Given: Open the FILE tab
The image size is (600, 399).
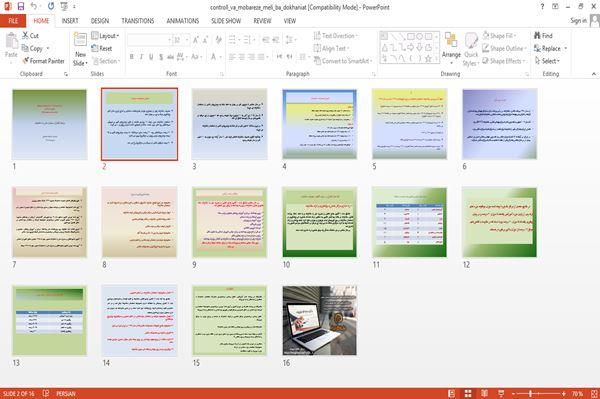Looking at the screenshot, I should [x=13, y=21].
